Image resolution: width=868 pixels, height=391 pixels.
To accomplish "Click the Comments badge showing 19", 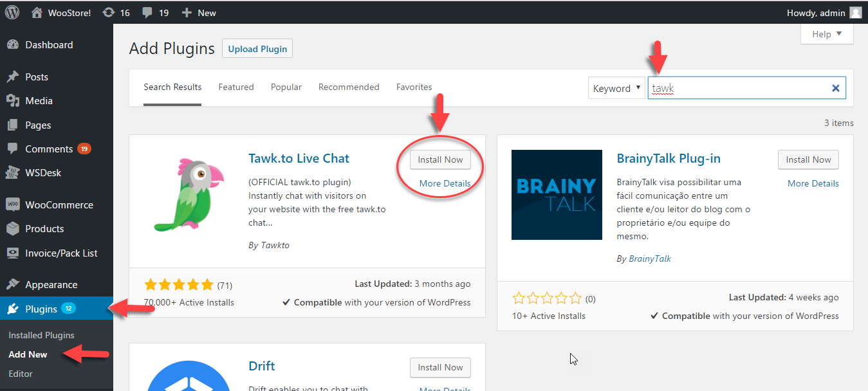I will coord(84,149).
